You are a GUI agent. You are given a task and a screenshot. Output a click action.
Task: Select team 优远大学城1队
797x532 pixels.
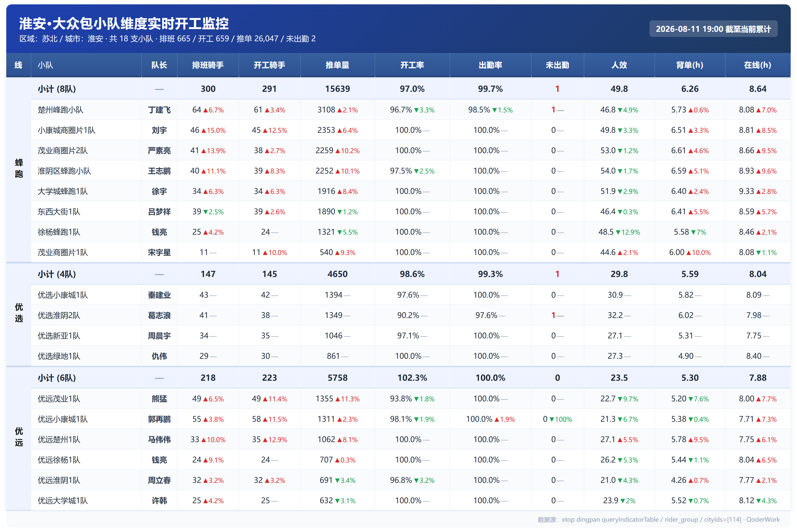click(62, 501)
